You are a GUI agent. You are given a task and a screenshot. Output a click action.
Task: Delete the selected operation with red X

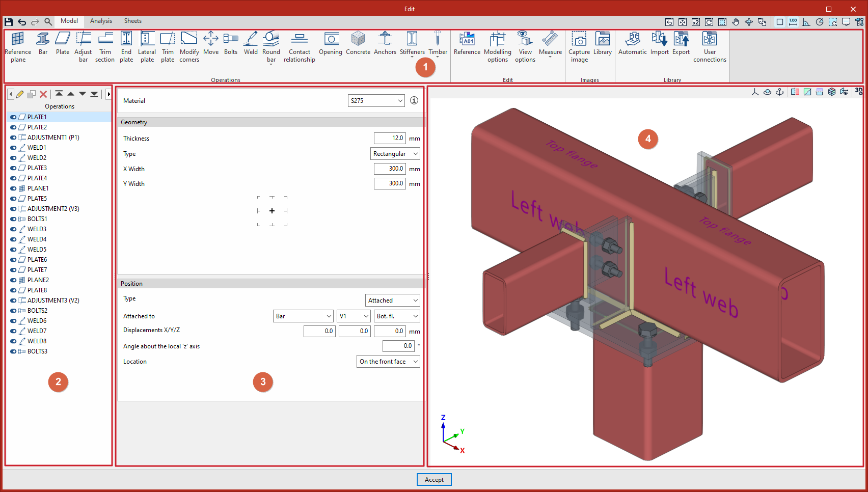[43, 94]
